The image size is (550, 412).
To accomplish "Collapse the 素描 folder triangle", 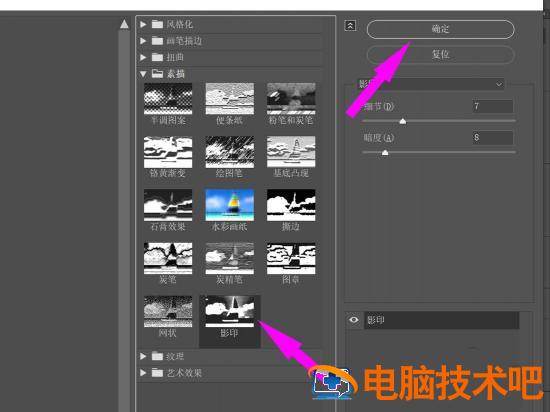I will (143, 74).
